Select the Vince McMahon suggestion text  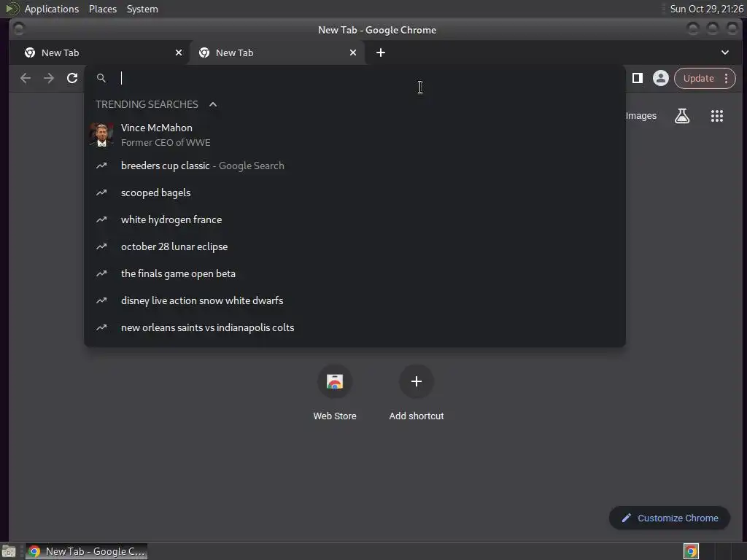tap(157, 128)
